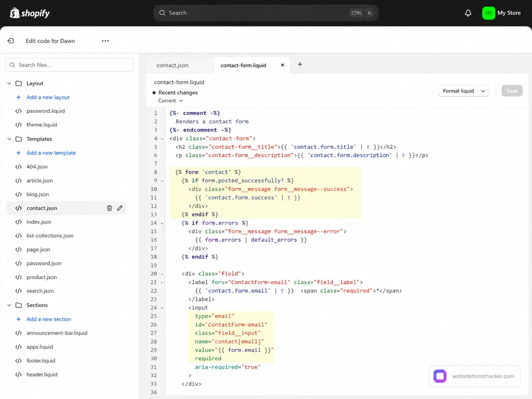Add a new editor tab with plus icon
The width and height of the screenshot is (532, 399).
[300, 64]
